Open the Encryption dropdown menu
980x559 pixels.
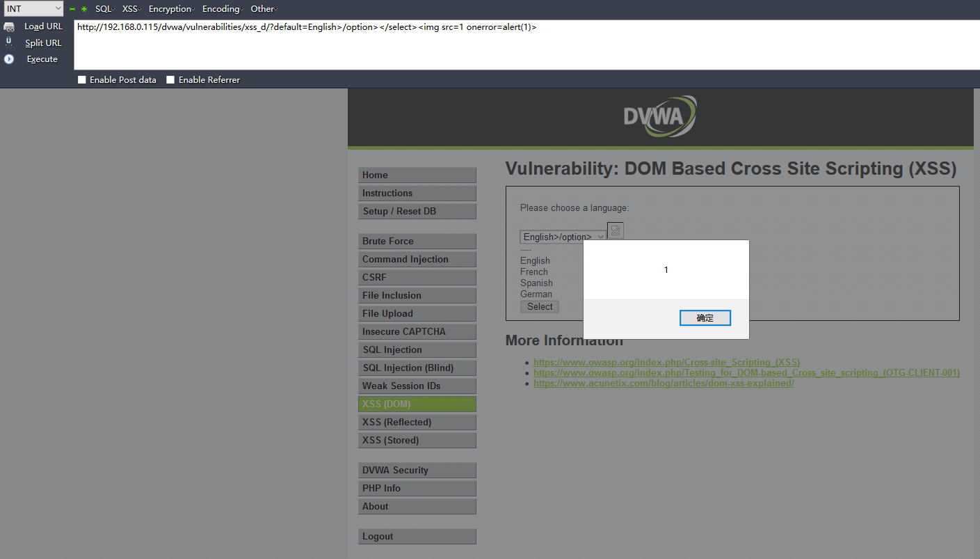point(170,9)
